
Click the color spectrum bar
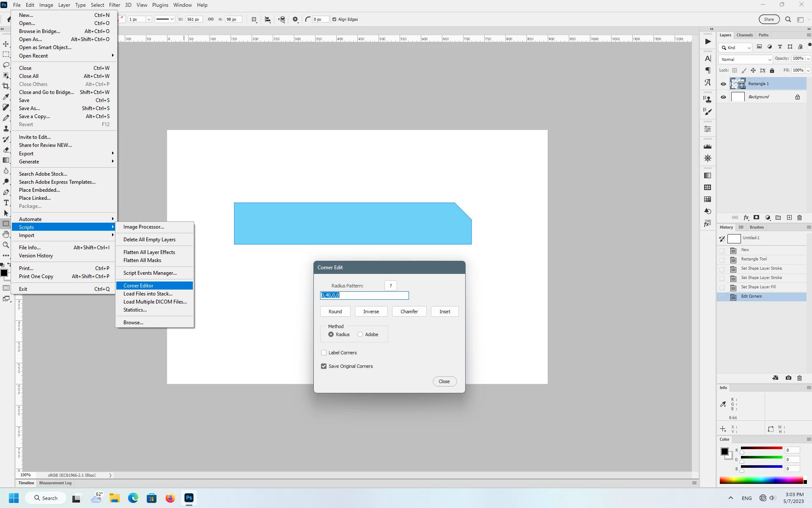click(x=761, y=480)
